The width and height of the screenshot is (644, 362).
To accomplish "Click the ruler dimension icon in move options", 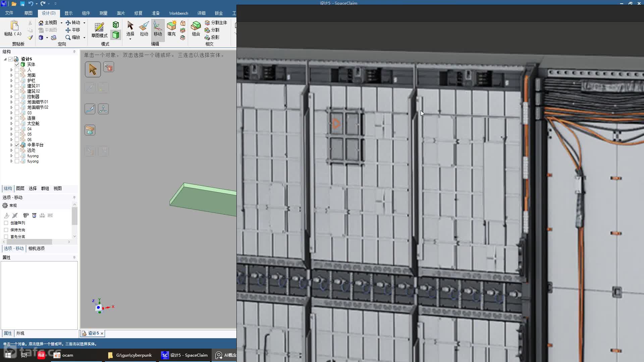I will pos(42,215).
